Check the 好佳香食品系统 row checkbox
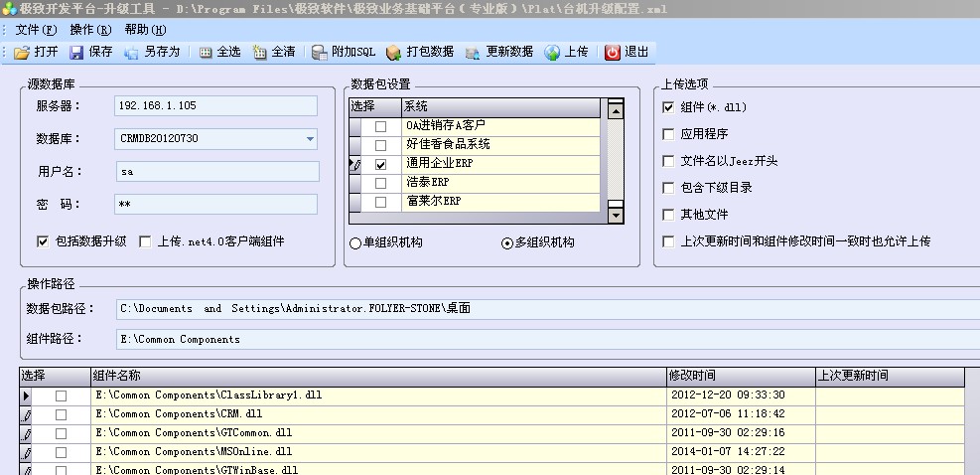The height and width of the screenshot is (475, 980). (x=380, y=145)
